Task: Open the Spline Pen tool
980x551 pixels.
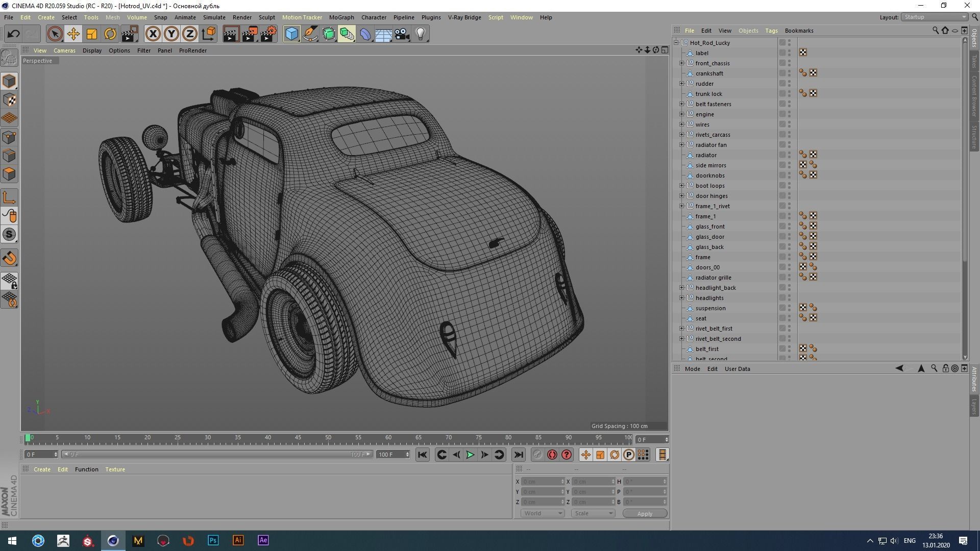Action: [310, 34]
